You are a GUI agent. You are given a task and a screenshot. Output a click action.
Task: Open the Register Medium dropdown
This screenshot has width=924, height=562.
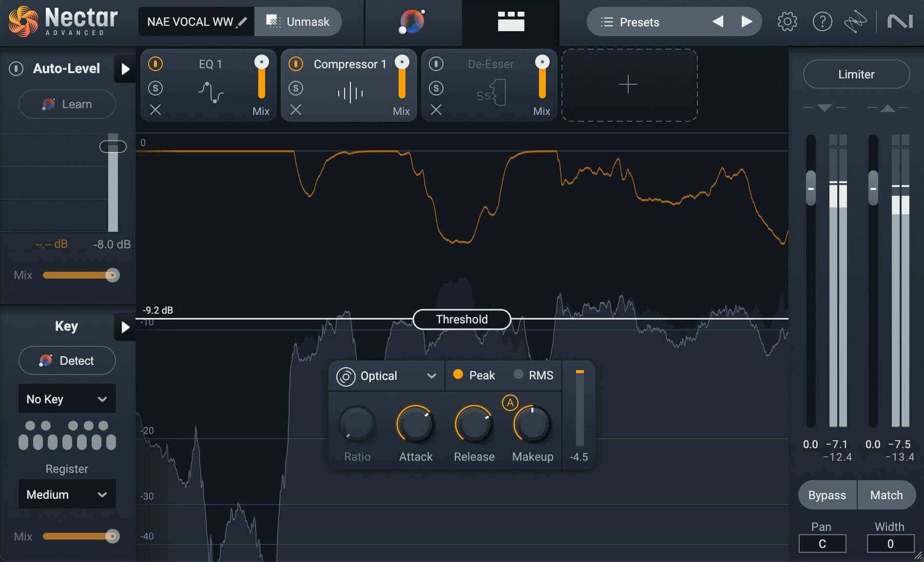tap(67, 494)
